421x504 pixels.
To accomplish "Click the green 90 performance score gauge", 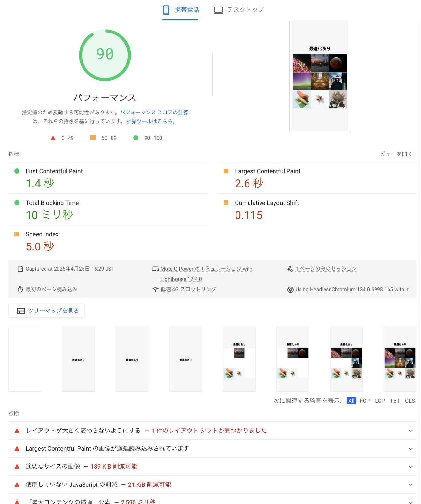I will [x=105, y=55].
